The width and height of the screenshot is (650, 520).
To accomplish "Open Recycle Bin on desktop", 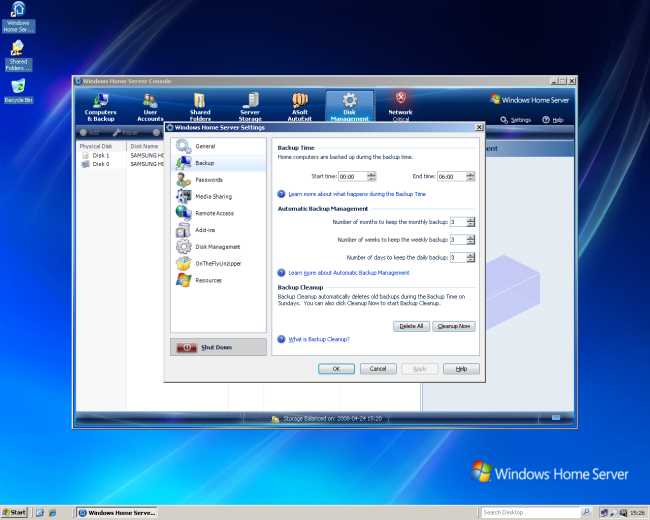I will pyautogui.click(x=18, y=91).
